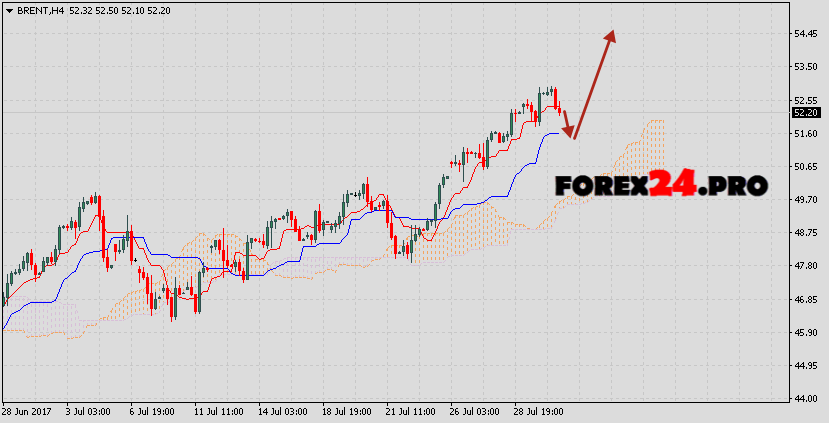Click the 54.45 price axis label
Image resolution: width=829 pixels, height=423 pixels.
[806, 34]
